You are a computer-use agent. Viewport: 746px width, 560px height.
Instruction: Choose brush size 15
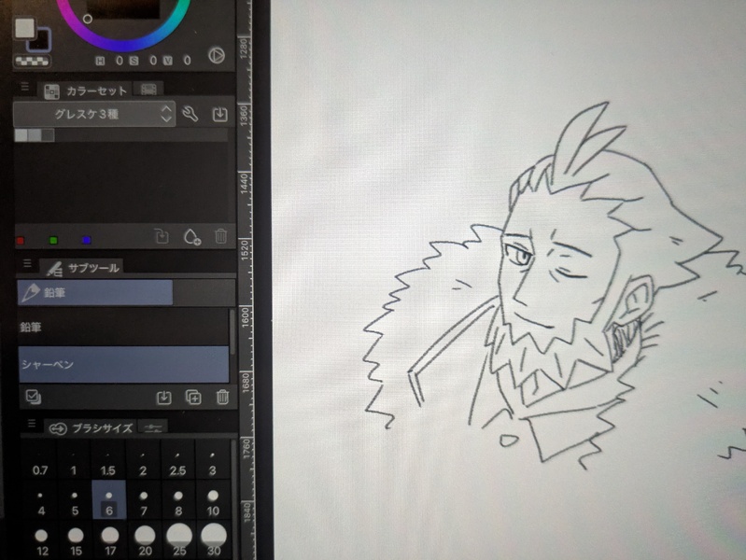[76, 541]
